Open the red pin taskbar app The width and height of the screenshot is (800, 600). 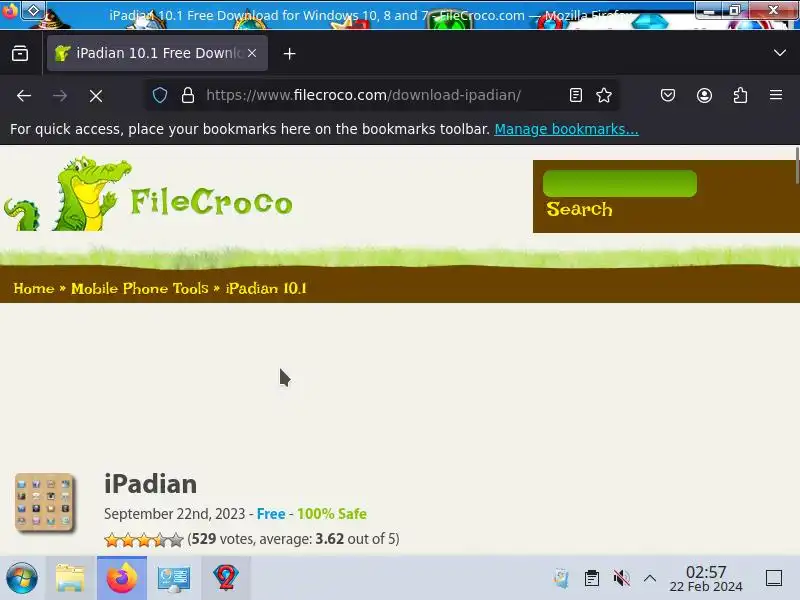pos(226,578)
